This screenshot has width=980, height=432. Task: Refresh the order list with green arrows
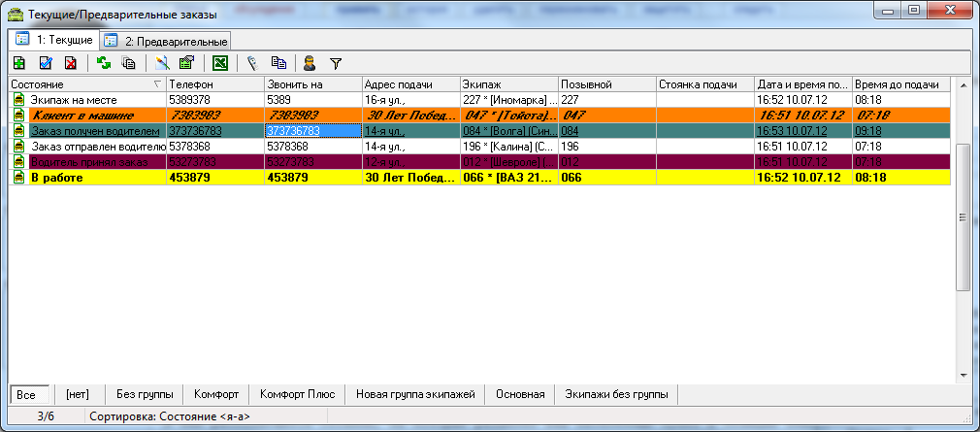pos(103,64)
